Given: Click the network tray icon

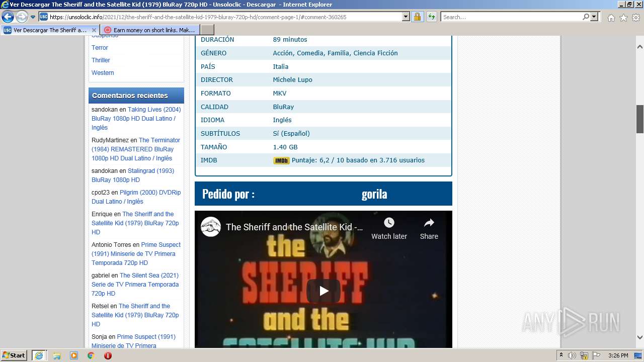Looking at the screenshot, I should [584, 355].
